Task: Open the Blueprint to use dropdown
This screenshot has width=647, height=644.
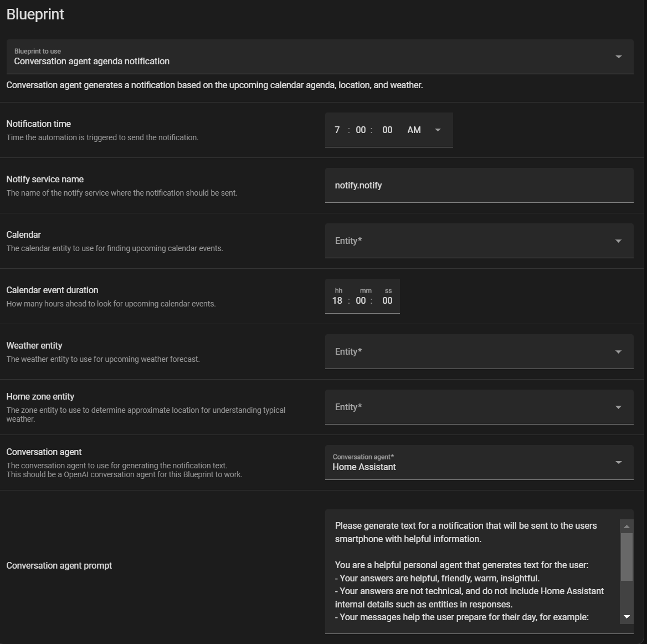Action: pos(320,57)
